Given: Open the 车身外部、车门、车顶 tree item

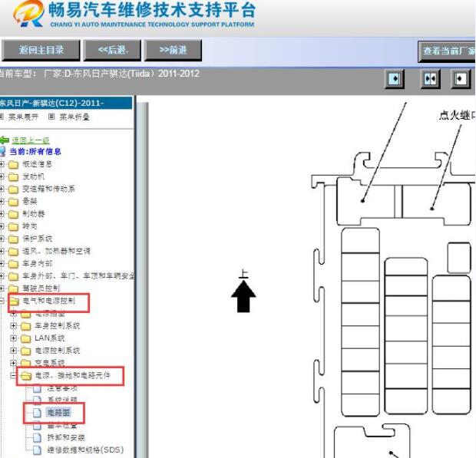Looking at the screenshot, I should (x=78, y=276).
